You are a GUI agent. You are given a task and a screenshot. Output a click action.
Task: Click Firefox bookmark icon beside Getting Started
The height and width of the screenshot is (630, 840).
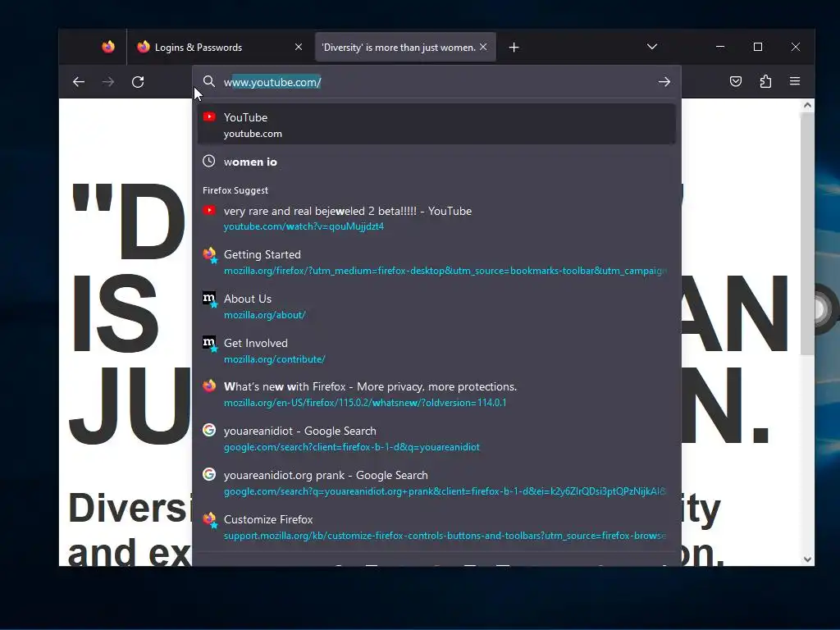coord(209,255)
